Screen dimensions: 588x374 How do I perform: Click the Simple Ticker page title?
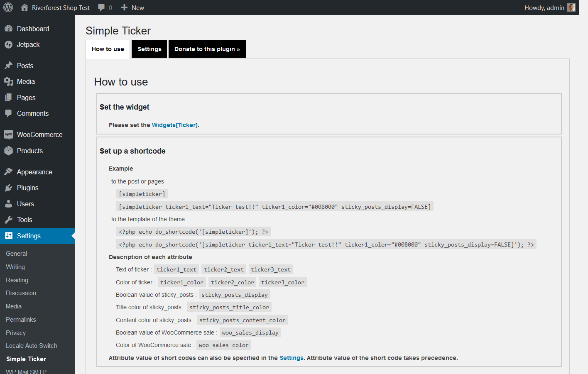118,31
